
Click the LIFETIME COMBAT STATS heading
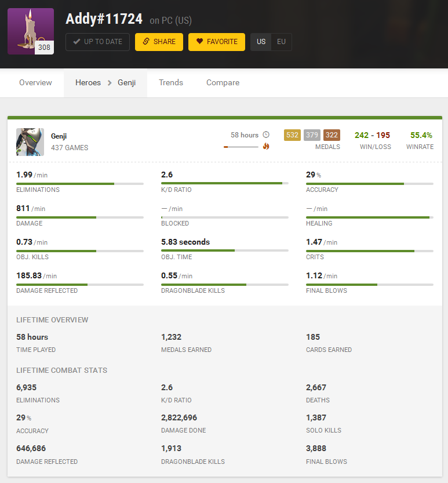click(x=61, y=371)
